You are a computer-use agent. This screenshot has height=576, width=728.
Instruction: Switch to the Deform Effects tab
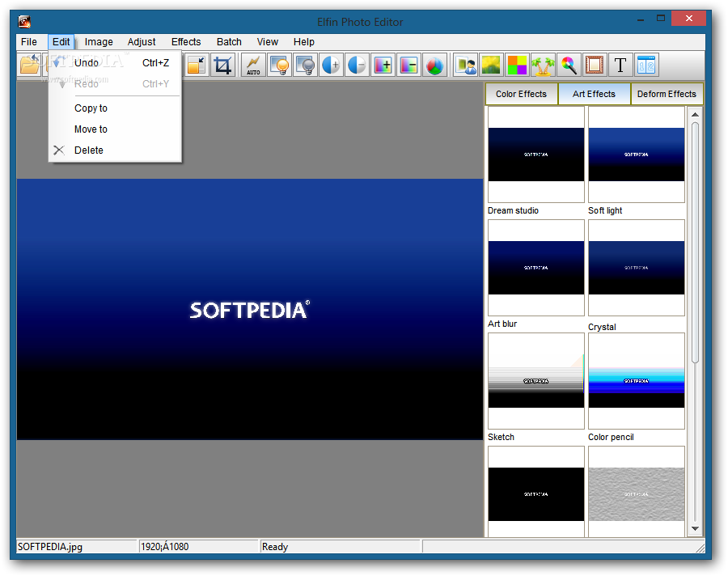(x=667, y=94)
